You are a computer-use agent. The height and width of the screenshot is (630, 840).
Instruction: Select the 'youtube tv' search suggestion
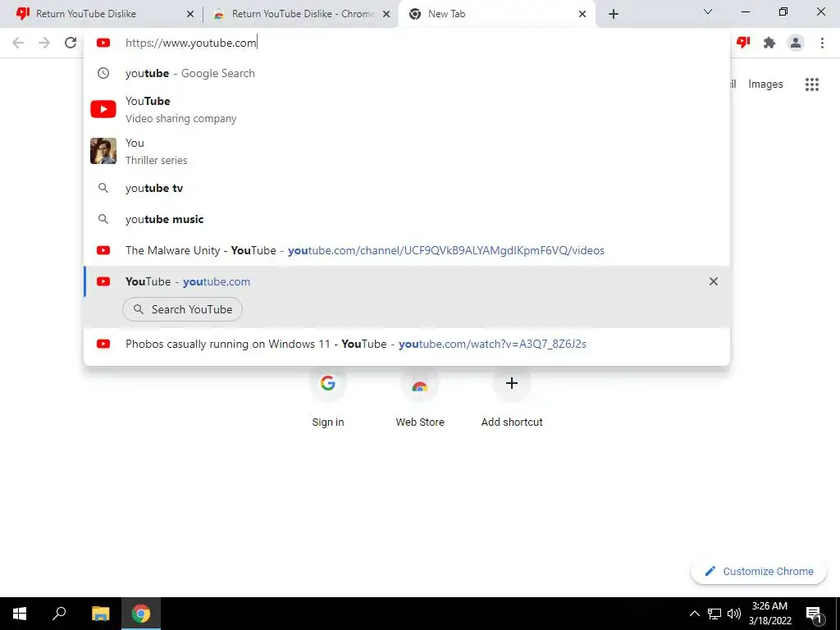(x=407, y=188)
